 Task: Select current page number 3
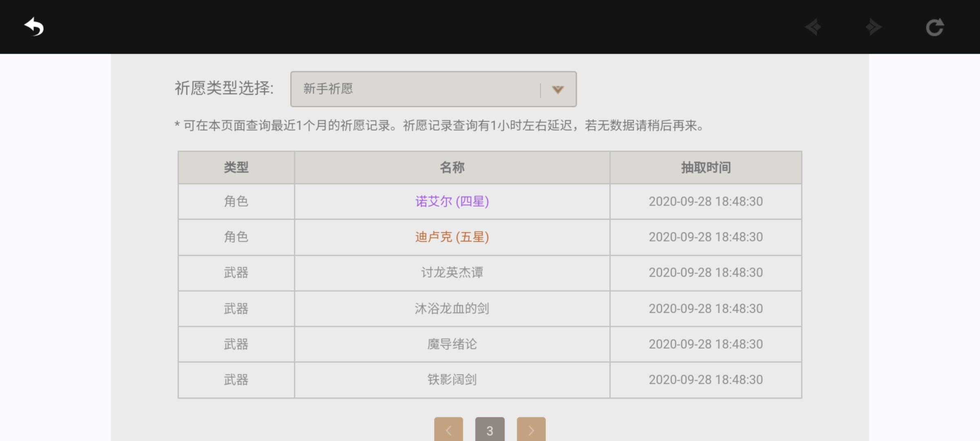click(490, 430)
